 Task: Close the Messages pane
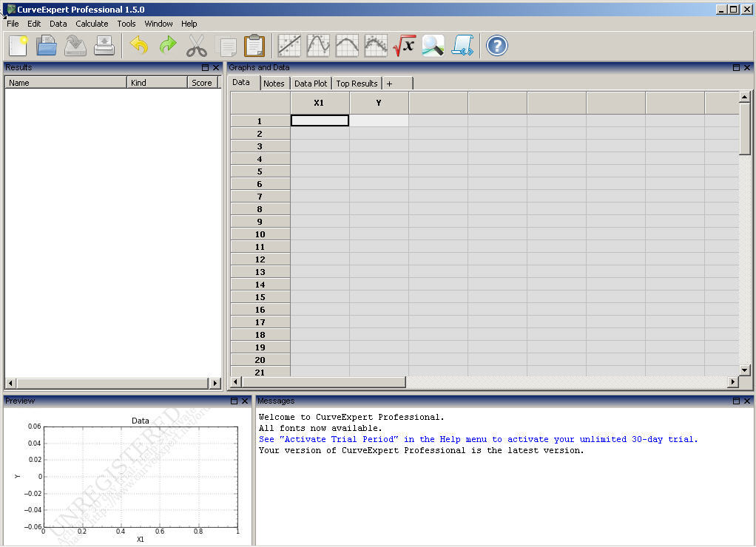[747, 401]
